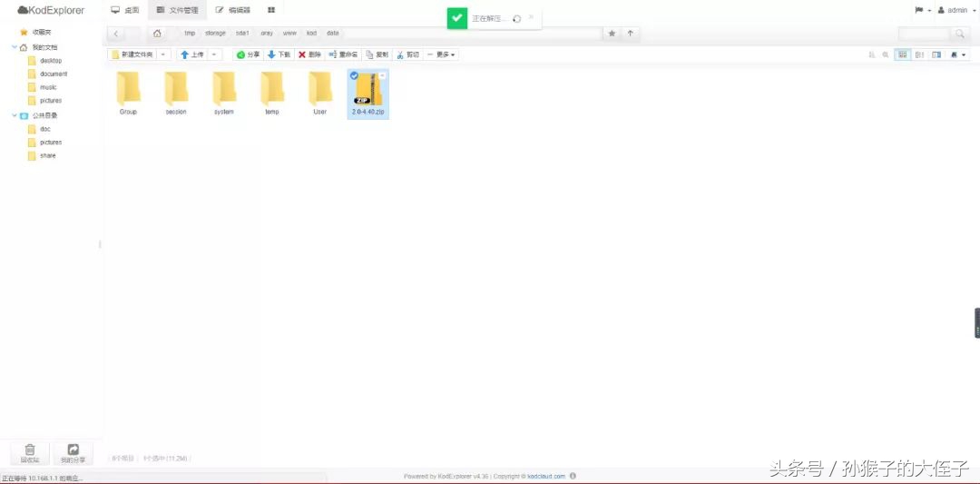Collapse 公共目录 tree node
This screenshot has width=980, height=484.
tap(15, 115)
